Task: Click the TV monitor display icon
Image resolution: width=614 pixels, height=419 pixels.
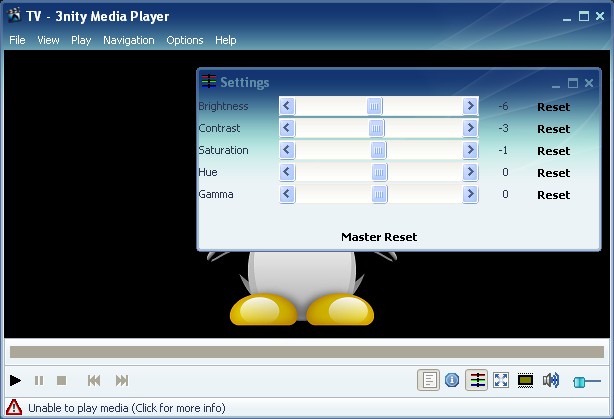Action: [526, 380]
